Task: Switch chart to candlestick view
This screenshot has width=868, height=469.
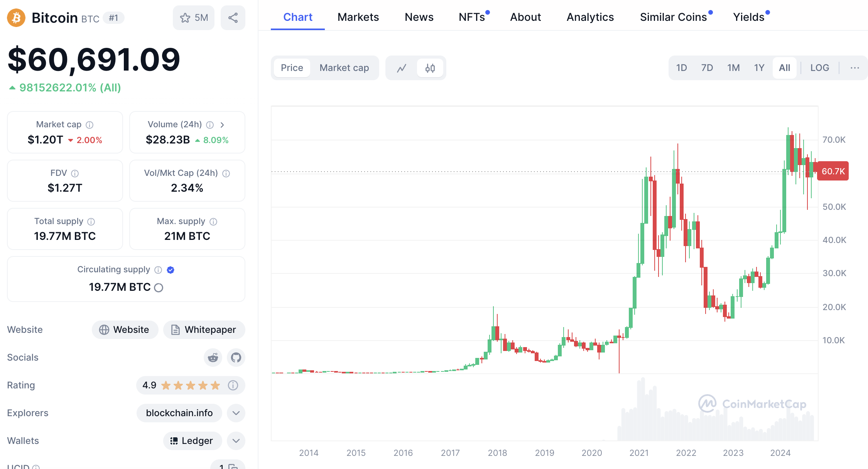Action: point(430,68)
